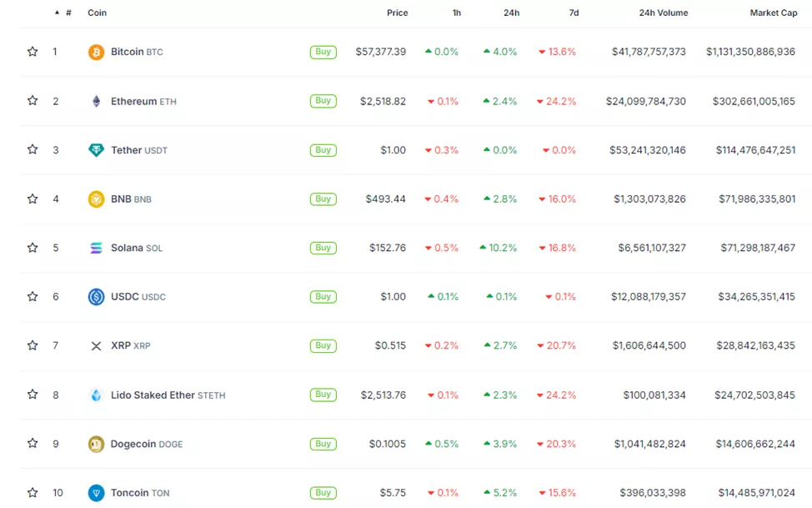812x508 pixels.
Task: Click the Ethereum diamond logo icon
Action: 96,101
